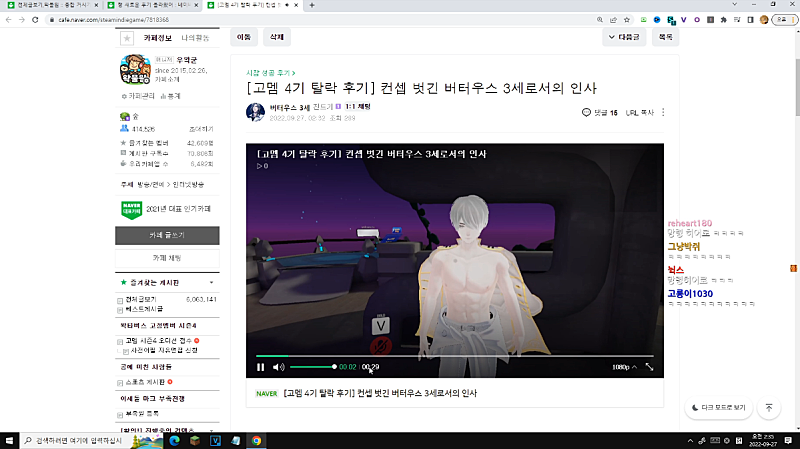Collapse the 즐겨찾는 게시판 section
Viewport: 800px width, 449px height.
[x=211, y=283]
